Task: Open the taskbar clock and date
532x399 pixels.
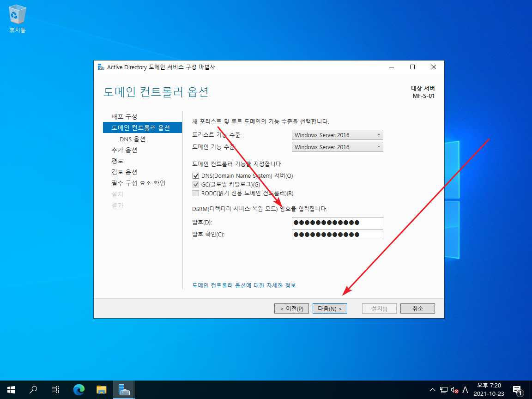Action: tap(489, 390)
